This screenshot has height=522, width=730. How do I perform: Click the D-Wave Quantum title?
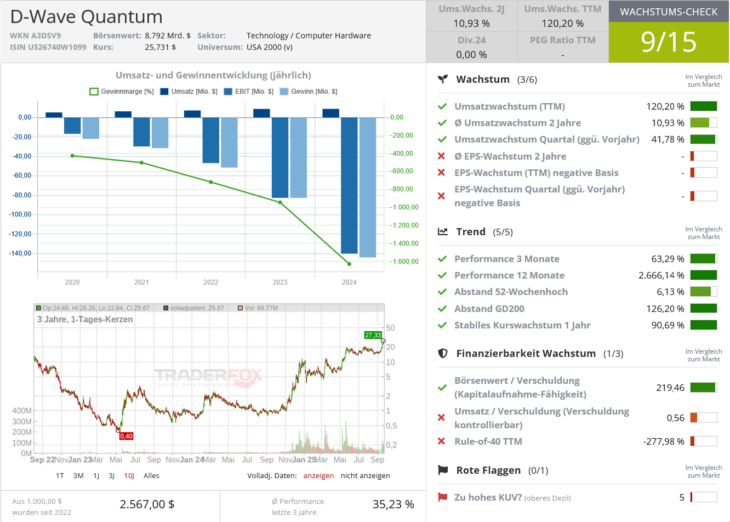(x=87, y=17)
